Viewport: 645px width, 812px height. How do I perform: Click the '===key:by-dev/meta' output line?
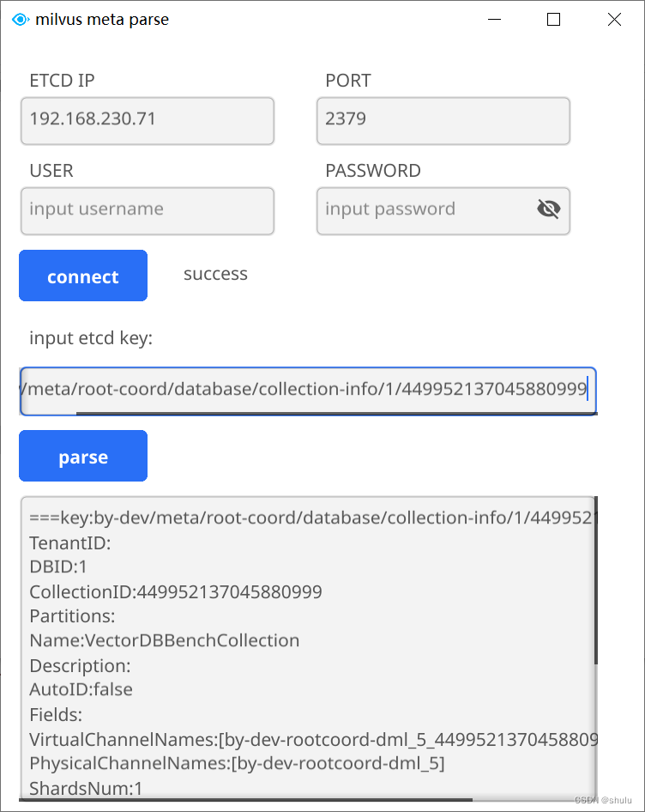312,518
